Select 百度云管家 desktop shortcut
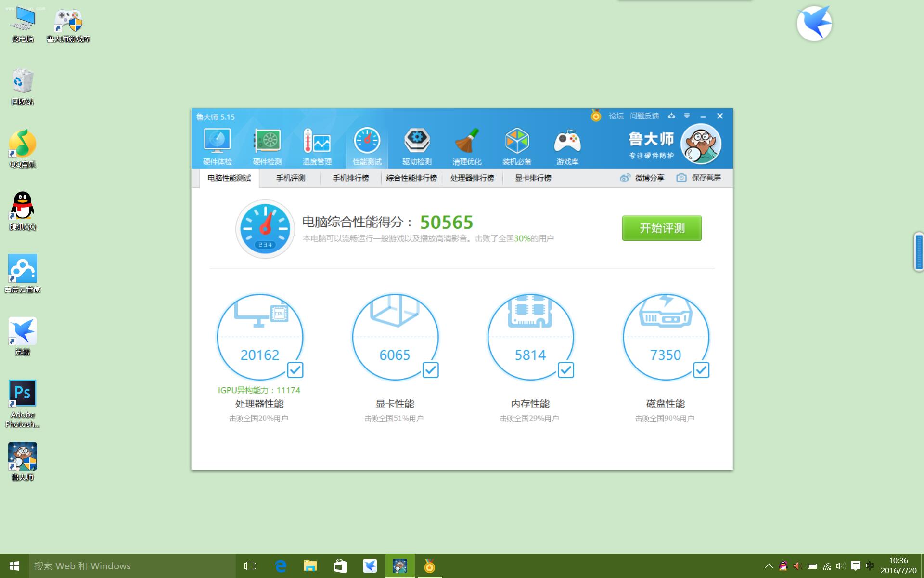Screen dimensions: 924x578 pyautogui.click(x=23, y=275)
